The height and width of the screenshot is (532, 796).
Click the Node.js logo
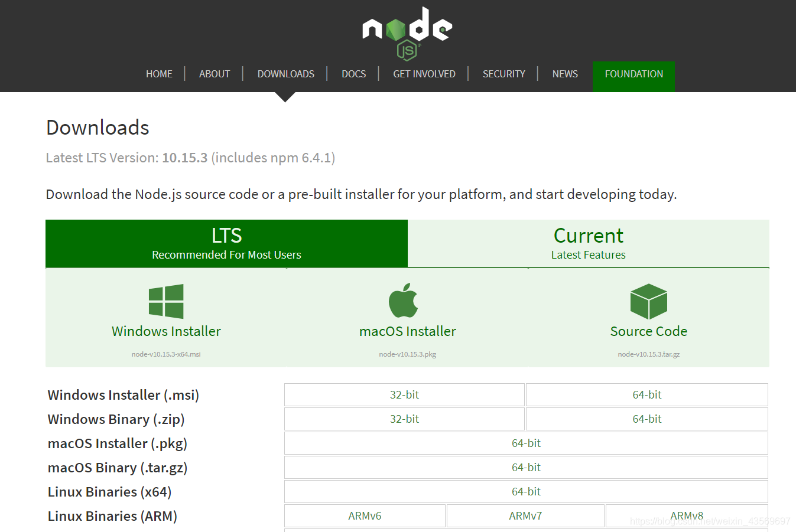(x=407, y=33)
